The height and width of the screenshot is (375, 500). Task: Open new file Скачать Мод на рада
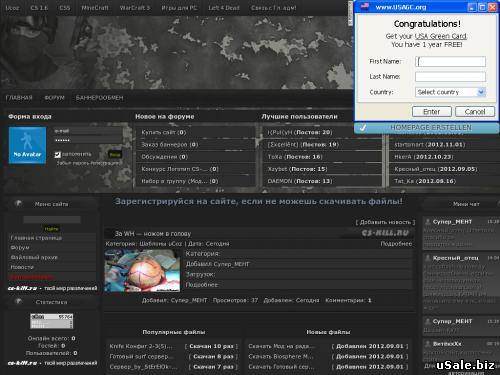(281, 346)
